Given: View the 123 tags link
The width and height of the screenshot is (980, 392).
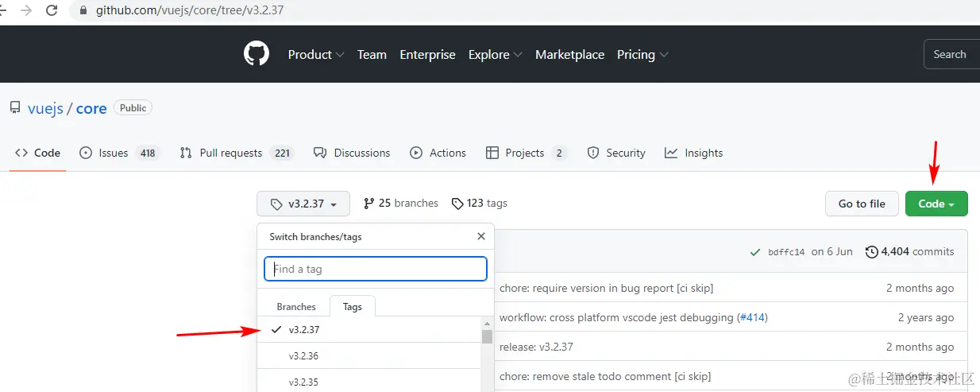Looking at the screenshot, I should point(480,204).
